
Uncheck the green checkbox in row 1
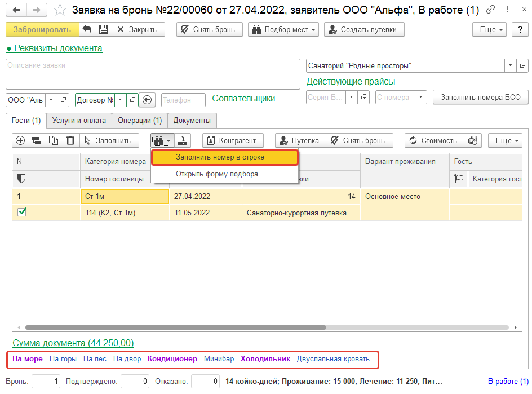[x=22, y=212]
